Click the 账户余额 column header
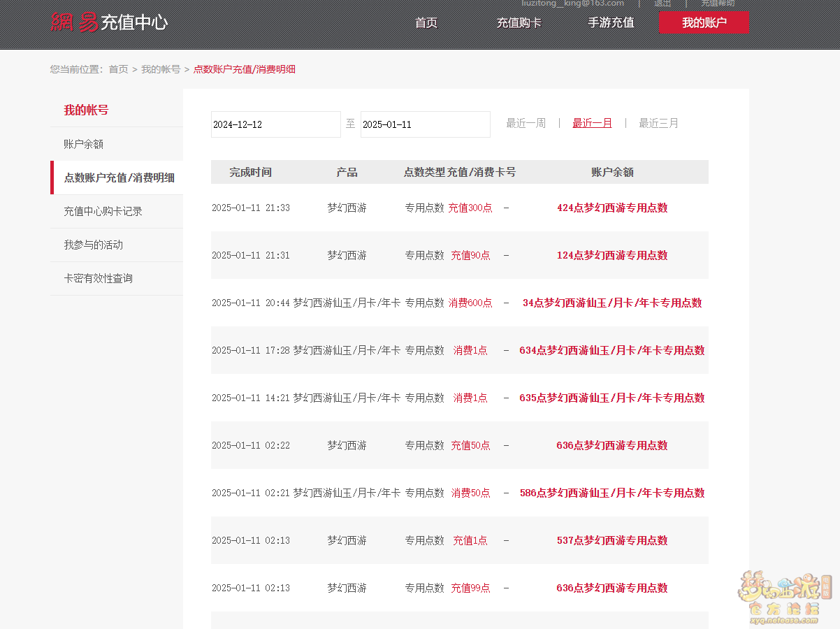The height and width of the screenshot is (629, 840). click(x=612, y=172)
